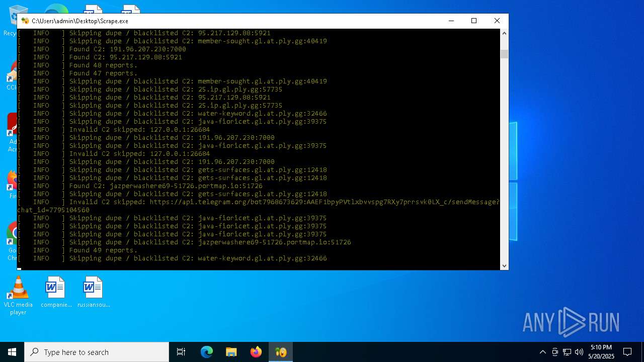Image resolution: width=644 pixels, height=362 pixels.
Task: Open the network status tray icon
Action: pyautogui.click(x=567, y=352)
